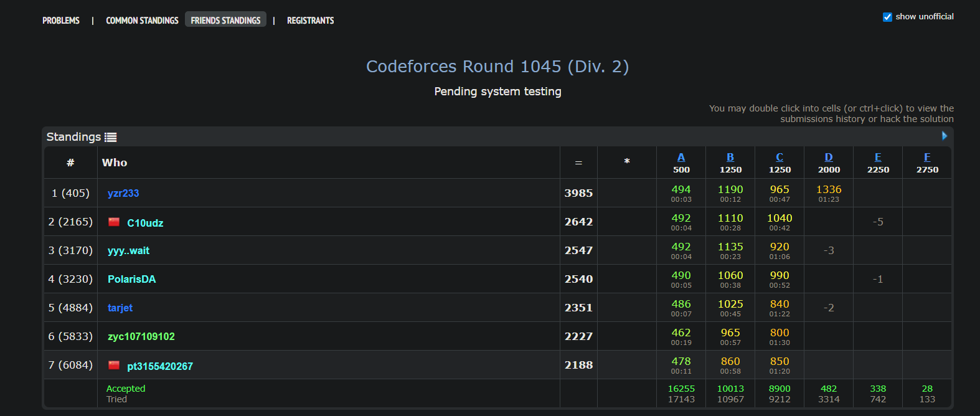Click yzr233's problem D score 1336
980x416 pixels.
(829, 189)
